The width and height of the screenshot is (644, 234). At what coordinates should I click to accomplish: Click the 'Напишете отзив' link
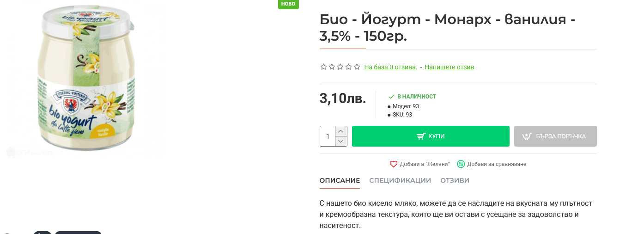450,67
